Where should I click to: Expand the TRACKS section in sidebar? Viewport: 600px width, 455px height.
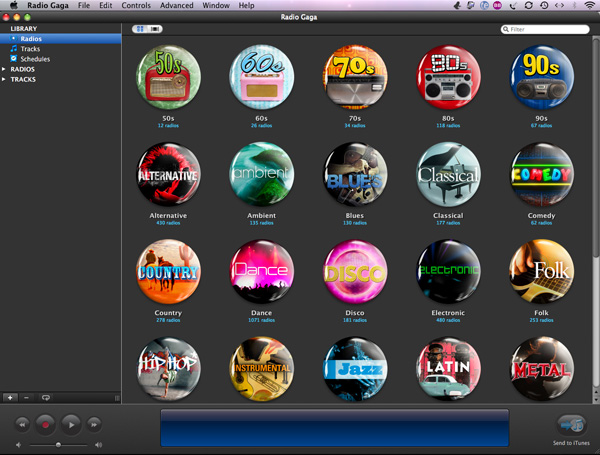[4, 79]
